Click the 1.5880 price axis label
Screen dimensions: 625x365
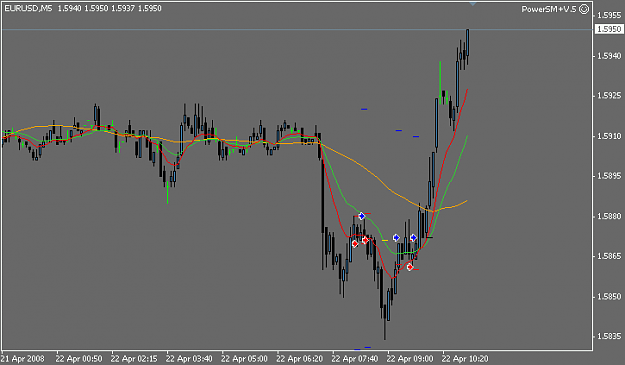pos(609,216)
